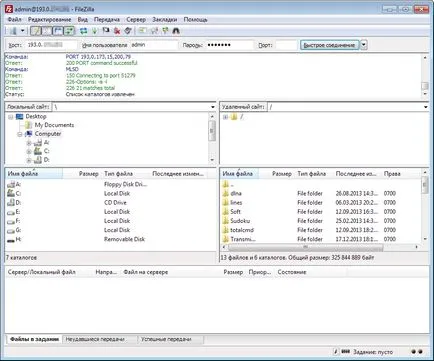
Task: Click the '..' parent folder row on remote
Action: pyautogui.click(x=321, y=184)
